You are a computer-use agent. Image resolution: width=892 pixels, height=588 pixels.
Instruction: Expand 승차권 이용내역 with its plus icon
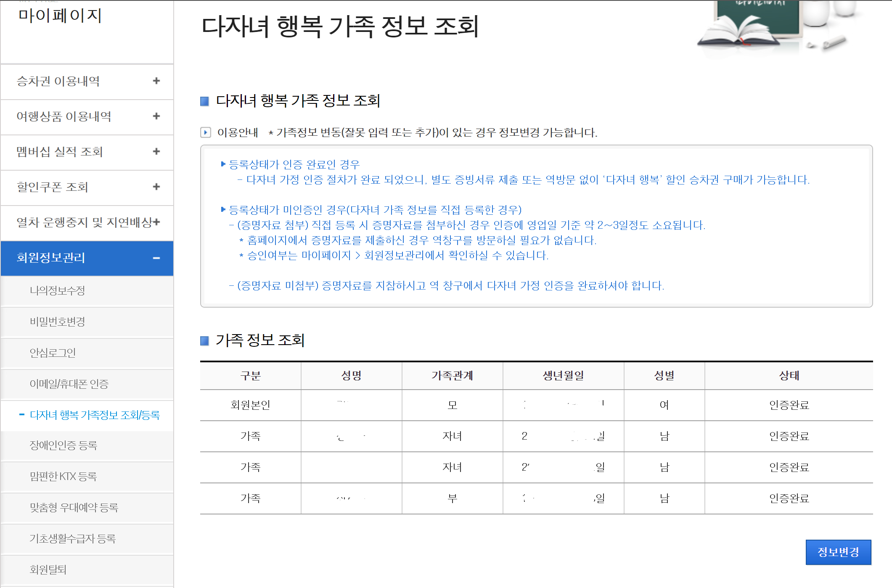(x=156, y=81)
